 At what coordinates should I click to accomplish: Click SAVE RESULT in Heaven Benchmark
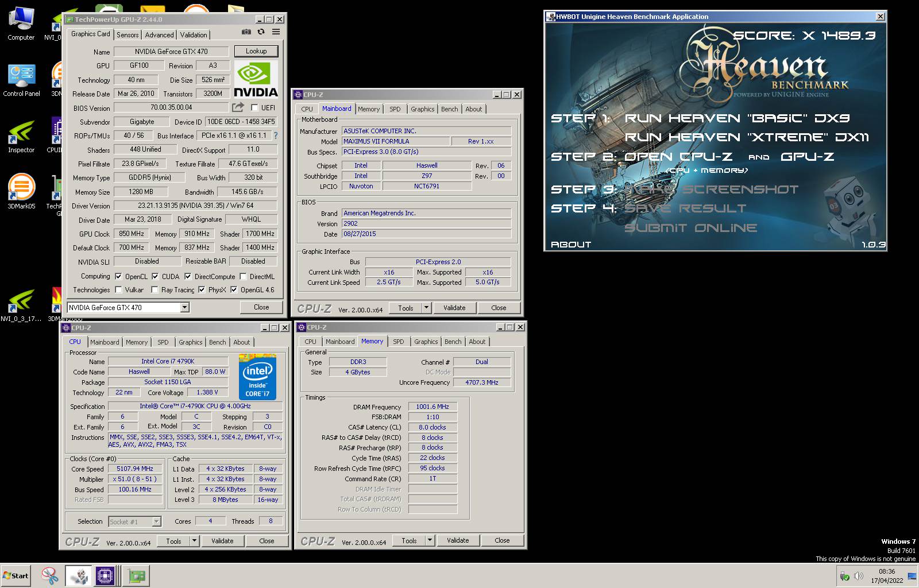click(x=685, y=208)
